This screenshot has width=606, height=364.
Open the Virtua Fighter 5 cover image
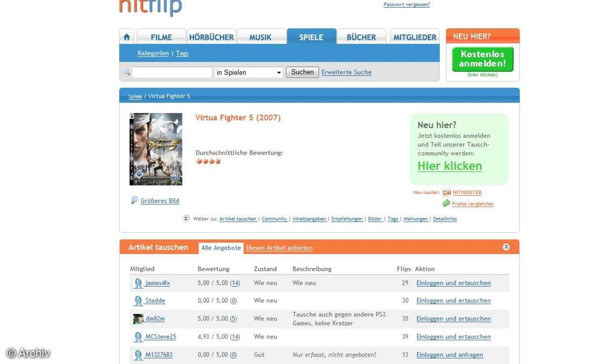[x=156, y=149]
